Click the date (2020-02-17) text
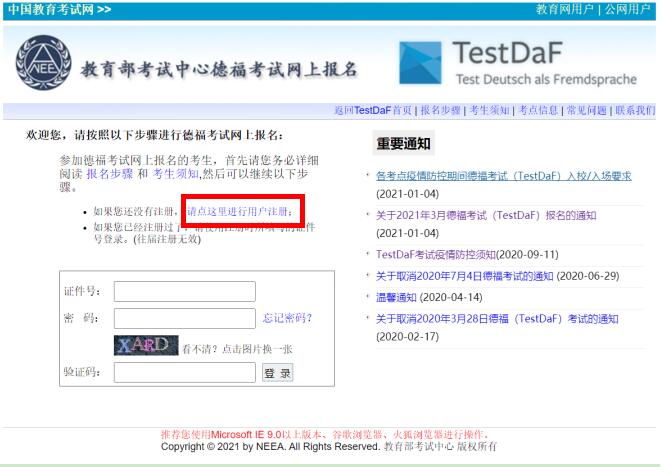Screen dimensions: 662x467 click(x=407, y=337)
